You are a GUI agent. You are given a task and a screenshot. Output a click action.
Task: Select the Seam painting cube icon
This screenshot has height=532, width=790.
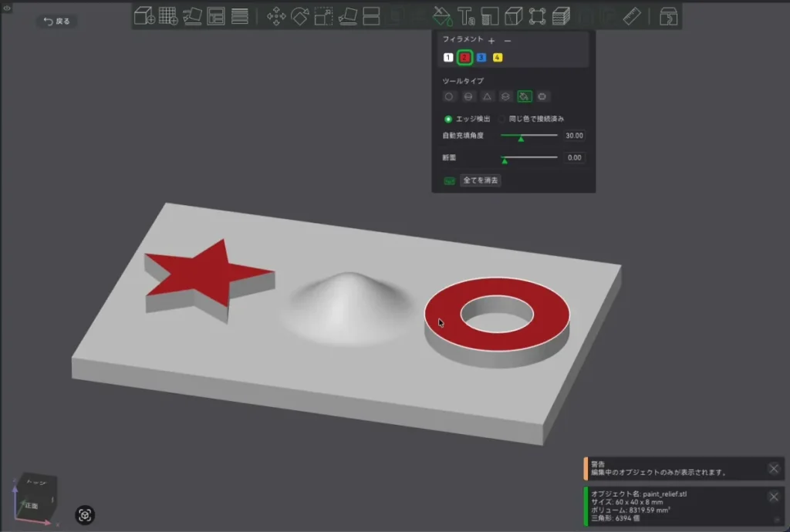(x=513, y=16)
